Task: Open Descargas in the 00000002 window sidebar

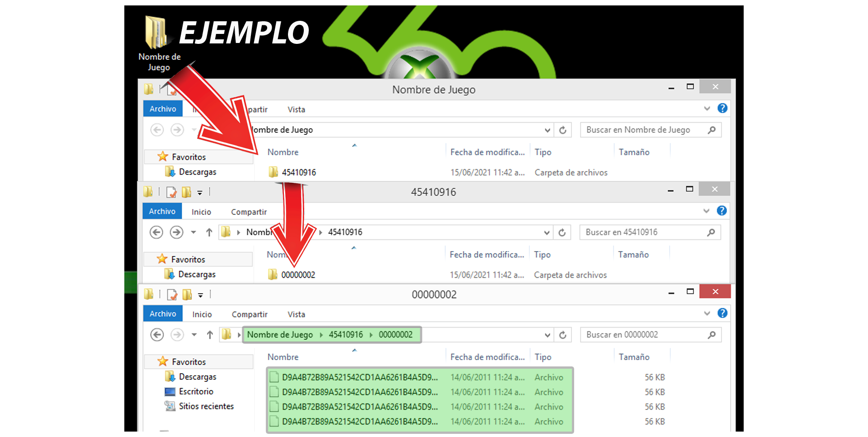Action: click(191, 377)
